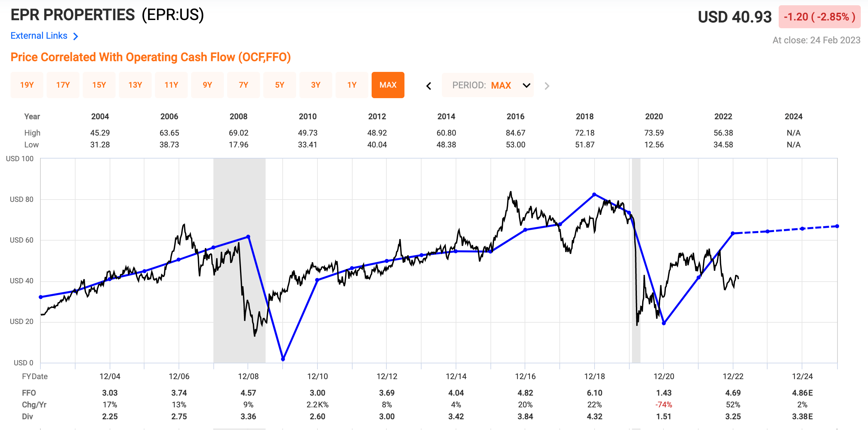Click the FFO value 6.10 for 12/18
The width and height of the screenshot is (868, 430).
tap(595, 393)
